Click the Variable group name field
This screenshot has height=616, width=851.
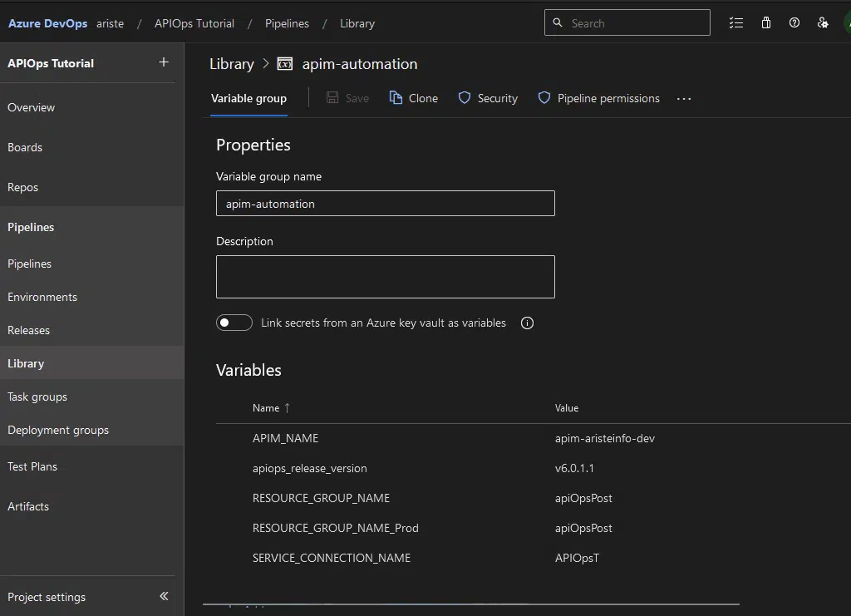point(385,204)
